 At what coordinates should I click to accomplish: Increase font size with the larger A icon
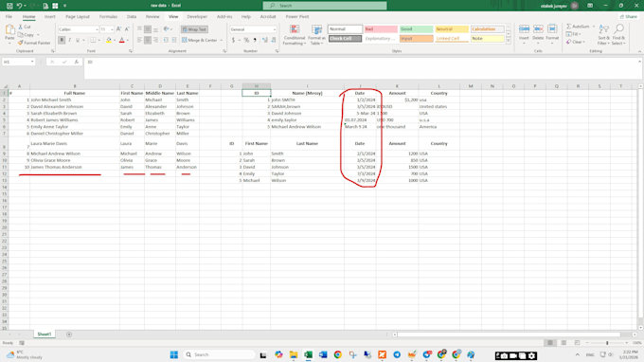[x=118, y=29]
